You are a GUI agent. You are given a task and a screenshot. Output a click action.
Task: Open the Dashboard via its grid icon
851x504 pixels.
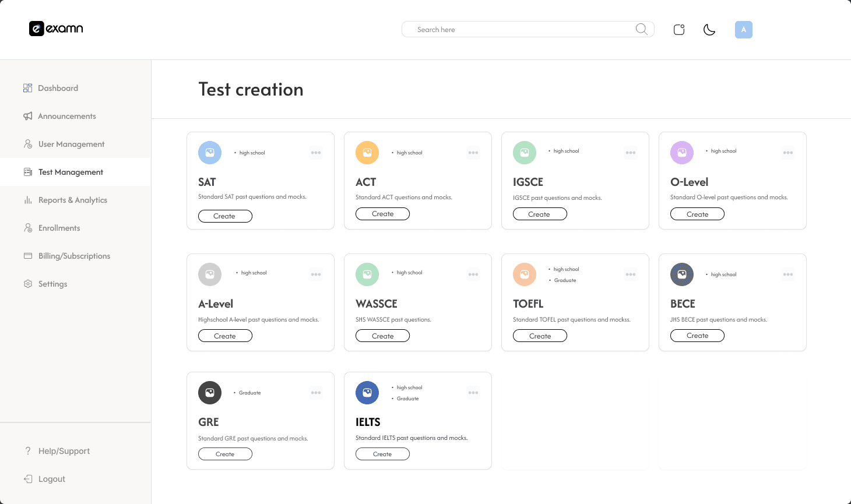27,87
